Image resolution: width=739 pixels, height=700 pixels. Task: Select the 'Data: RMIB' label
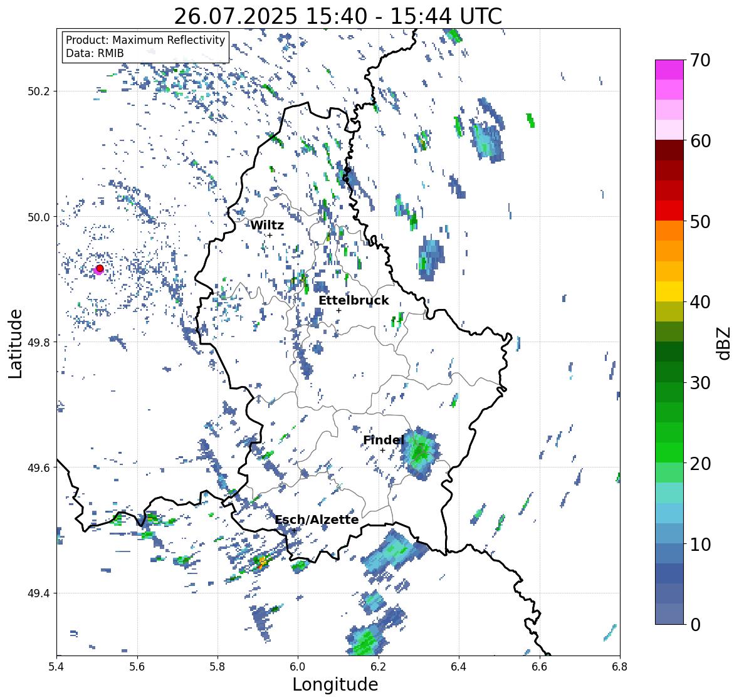[x=95, y=53]
